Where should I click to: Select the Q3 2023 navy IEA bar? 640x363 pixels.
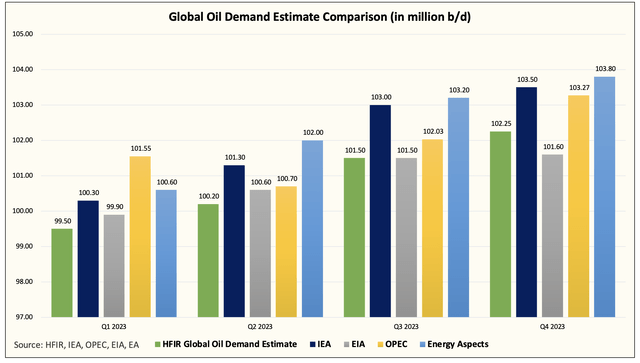tap(380, 211)
